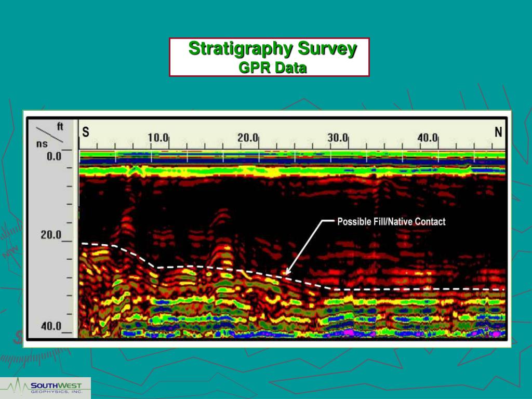Click the 40.0 ns time label
The width and height of the screenshot is (532, 399).
(x=51, y=326)
